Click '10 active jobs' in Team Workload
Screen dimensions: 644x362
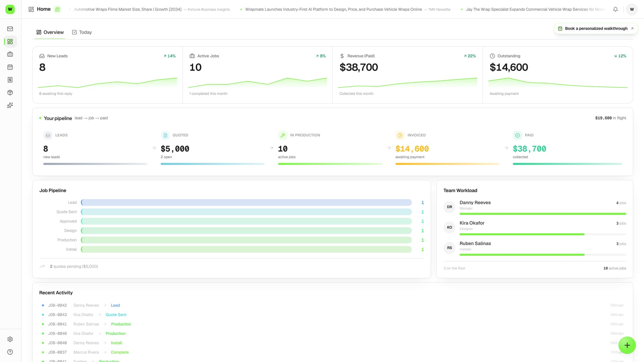coord(614,268)
